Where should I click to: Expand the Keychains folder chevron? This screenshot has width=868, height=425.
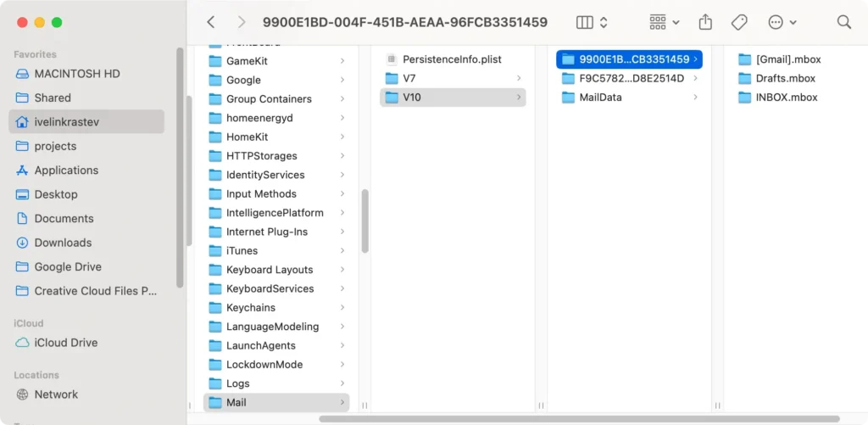click(342, 308)
